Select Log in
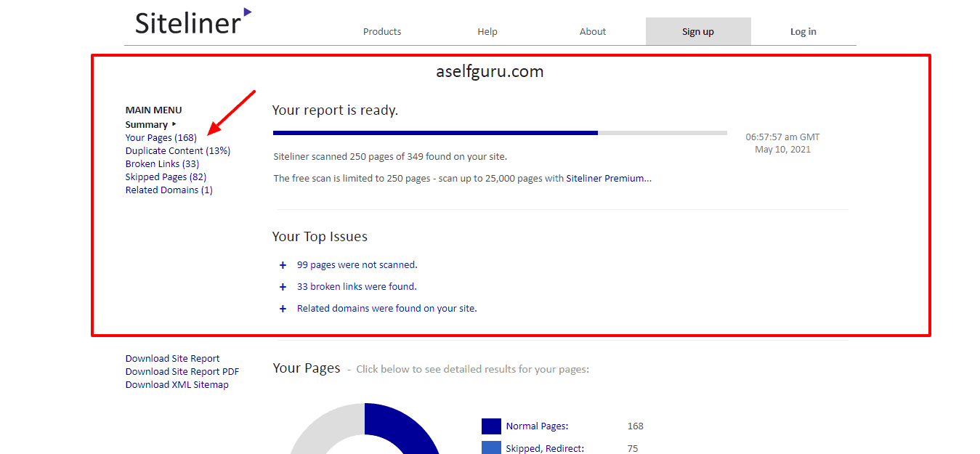Viewport: 980px width, 454px height. [803, 31]
